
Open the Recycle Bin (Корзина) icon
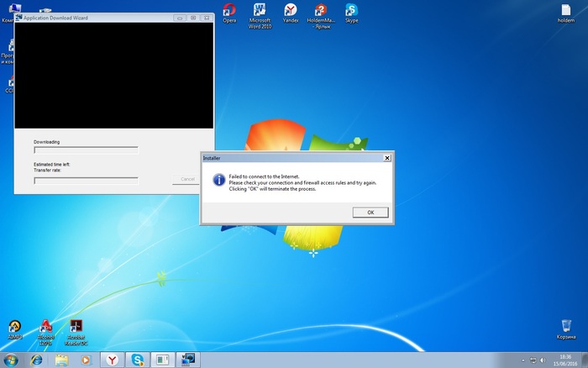coord(567,326)
